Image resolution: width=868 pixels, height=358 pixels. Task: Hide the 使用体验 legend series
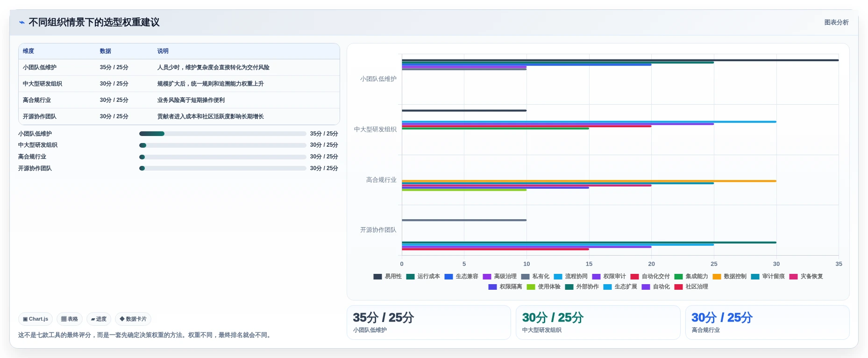click(x=544, y=286)
